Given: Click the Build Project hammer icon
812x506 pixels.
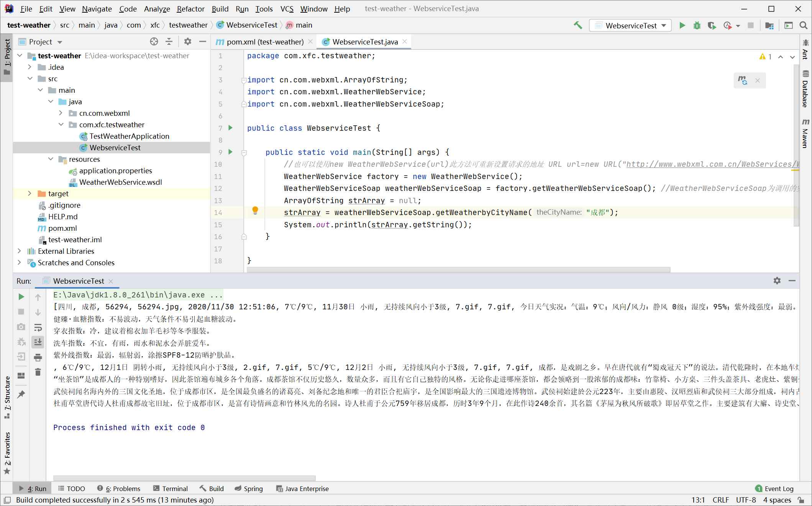Looking at the screenshot, I should pos(578,25).
